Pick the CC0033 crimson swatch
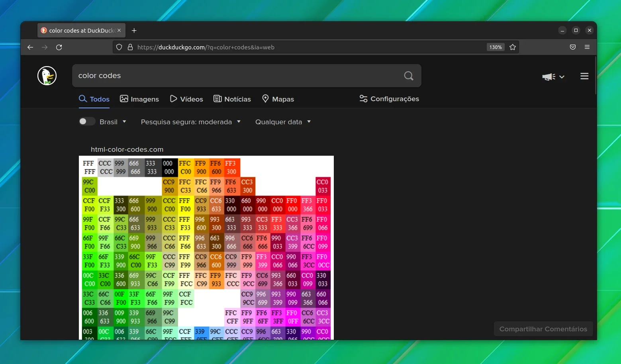The width and height of the screenshot is (621, 364). coord(323,186)
